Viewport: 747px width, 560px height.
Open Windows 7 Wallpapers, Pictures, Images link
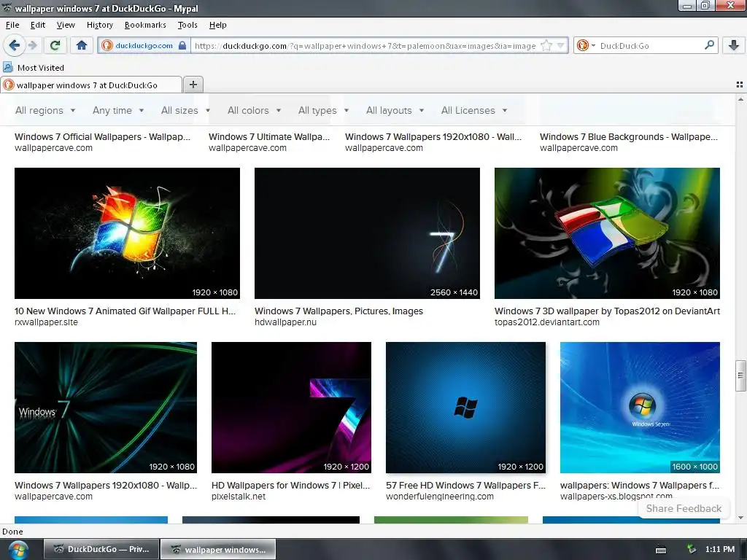[x=338, y=311]
